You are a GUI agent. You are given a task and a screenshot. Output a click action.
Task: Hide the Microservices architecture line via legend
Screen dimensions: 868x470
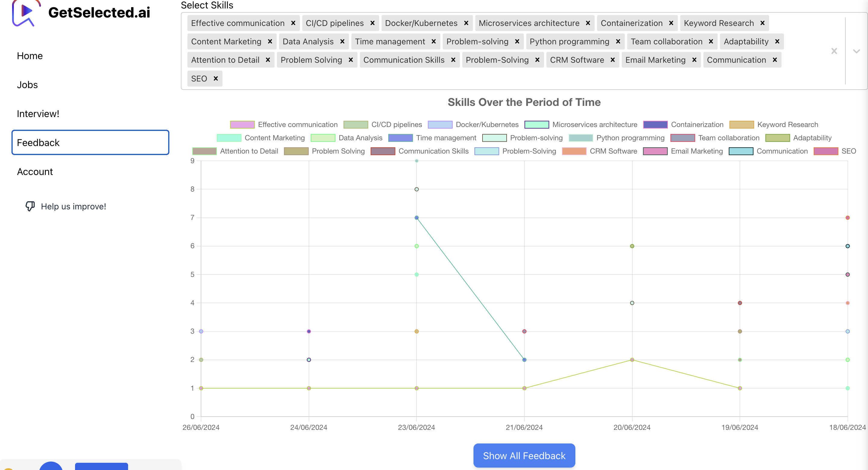595,124
